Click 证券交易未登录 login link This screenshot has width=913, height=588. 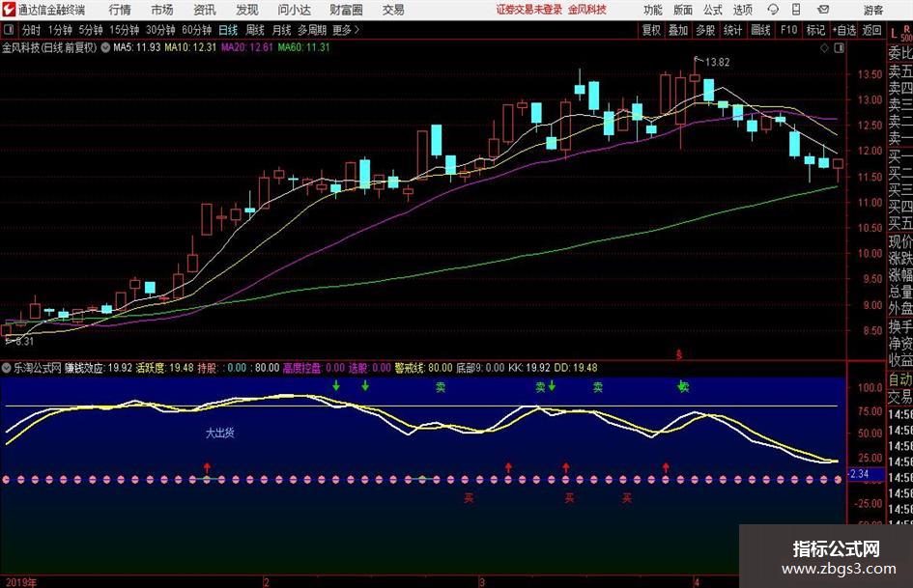pyautogui.click(x=528, y=10)
